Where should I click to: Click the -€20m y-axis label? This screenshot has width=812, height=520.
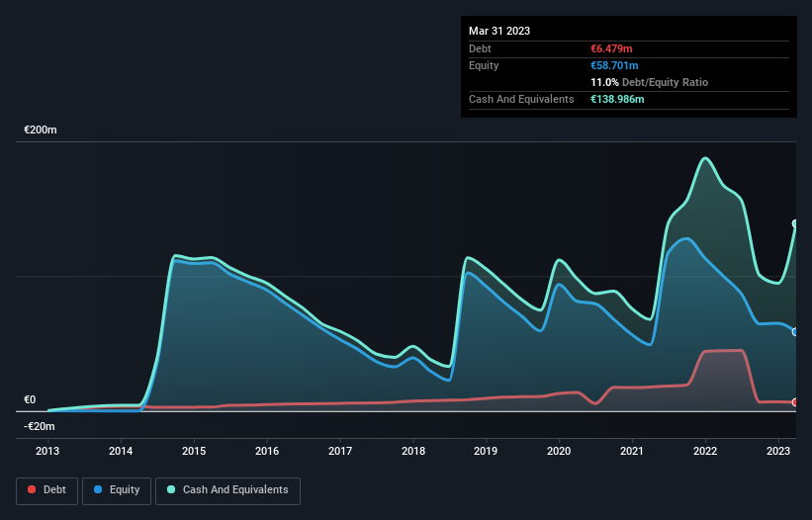point(40,426)
